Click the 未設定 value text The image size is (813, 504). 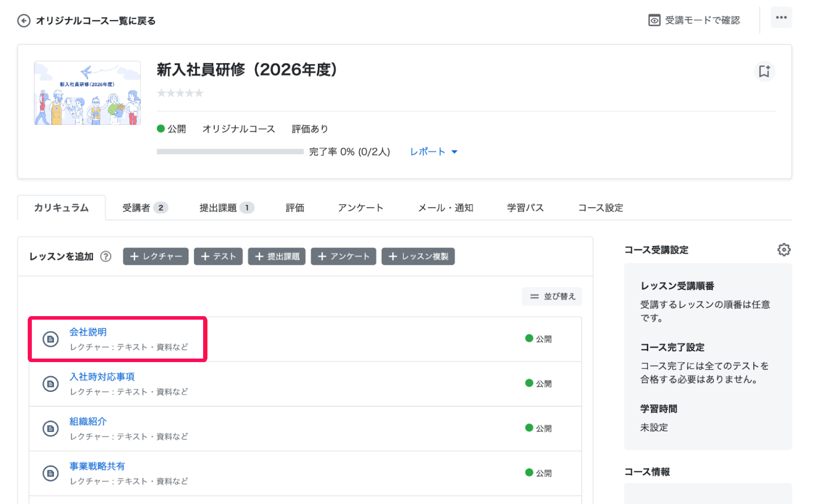[x=654, y=428]
